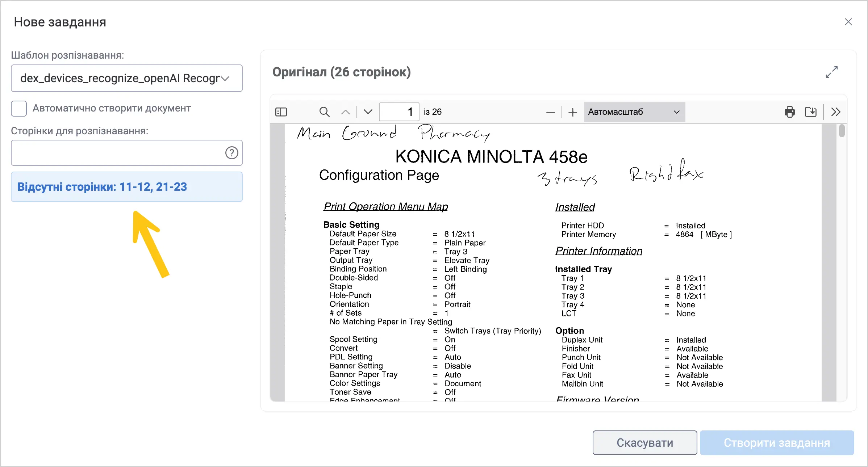Click the Printer HDD label
This screenshot has width=868, height=467.
click(583, 226)
